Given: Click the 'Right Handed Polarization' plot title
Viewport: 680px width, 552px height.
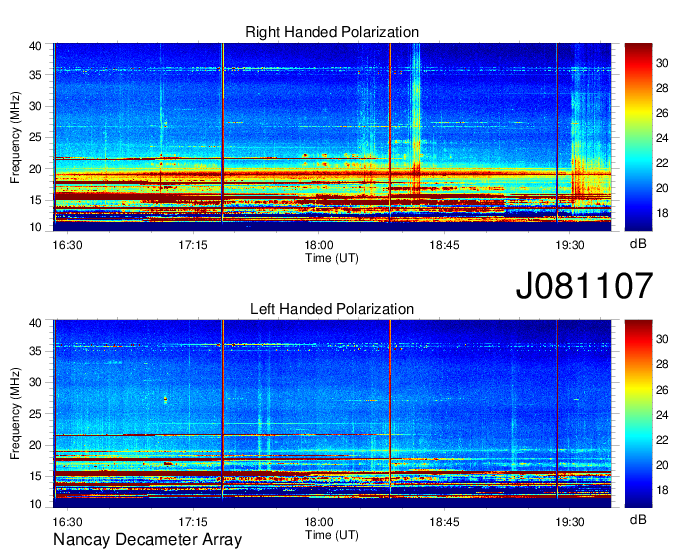Looking at the screenshot, I should (x=332, y=32).
